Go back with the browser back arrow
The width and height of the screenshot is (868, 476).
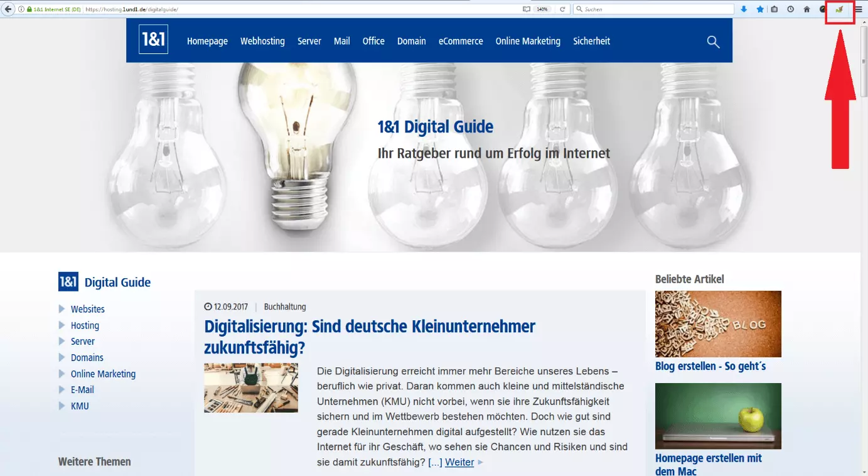pos(9,9)
